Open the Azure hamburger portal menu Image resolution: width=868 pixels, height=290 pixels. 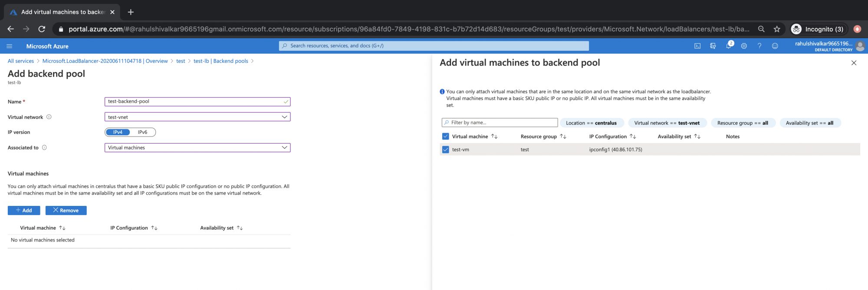click(x=10, y=46)
